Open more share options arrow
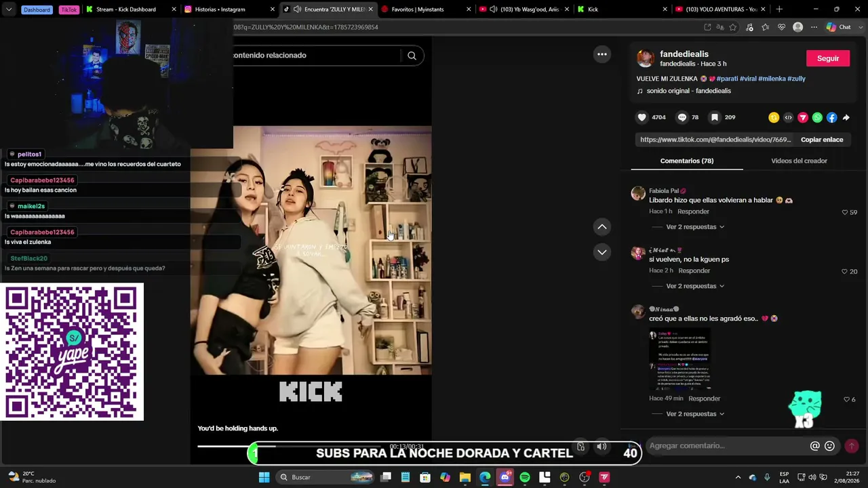 click(x=846, y=117)
